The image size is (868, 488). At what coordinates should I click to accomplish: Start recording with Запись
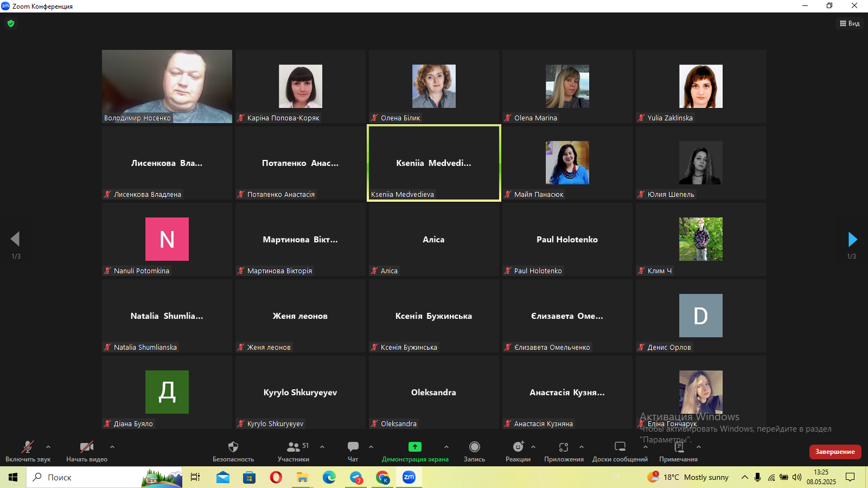[475, 451]
